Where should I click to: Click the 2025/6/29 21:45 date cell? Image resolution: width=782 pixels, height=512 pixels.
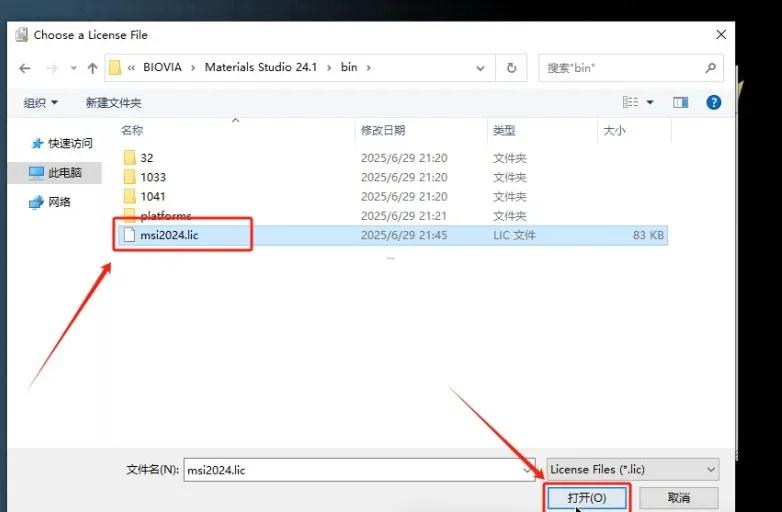[x=404, y=235]
